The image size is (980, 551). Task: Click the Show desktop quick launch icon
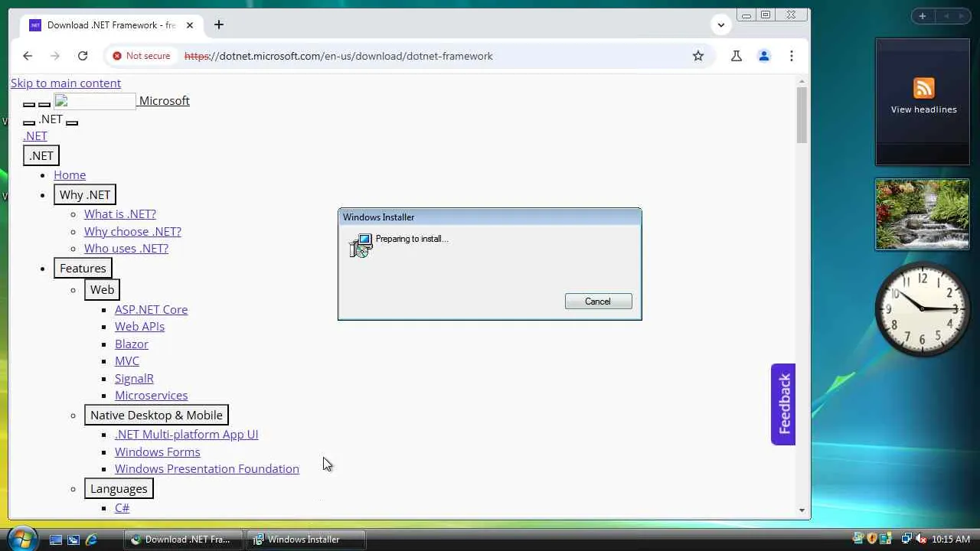tap(56, 540)
